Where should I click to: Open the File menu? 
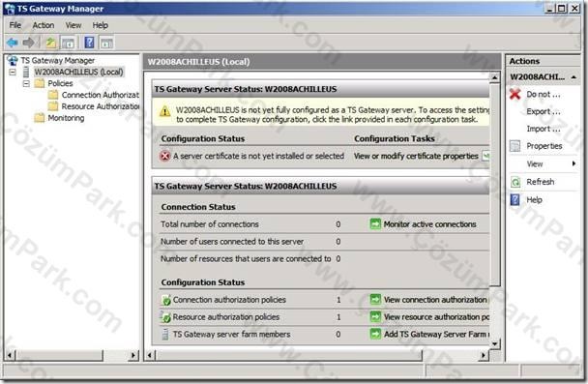[15, 25]
